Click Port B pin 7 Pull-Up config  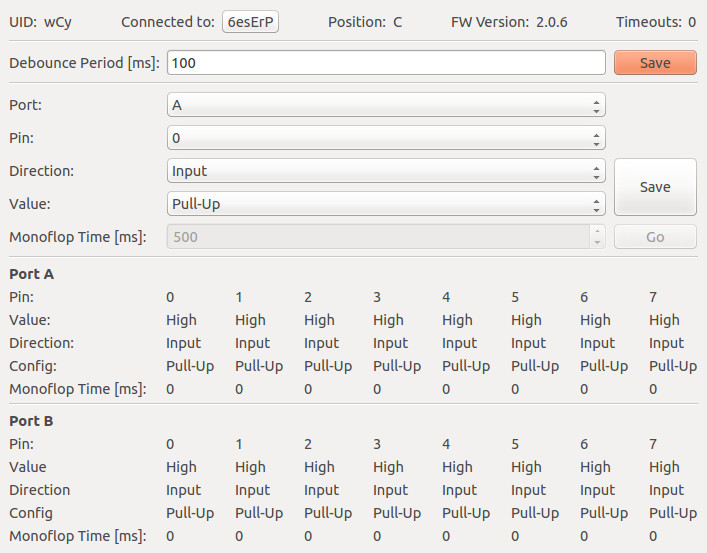point(672,513)
